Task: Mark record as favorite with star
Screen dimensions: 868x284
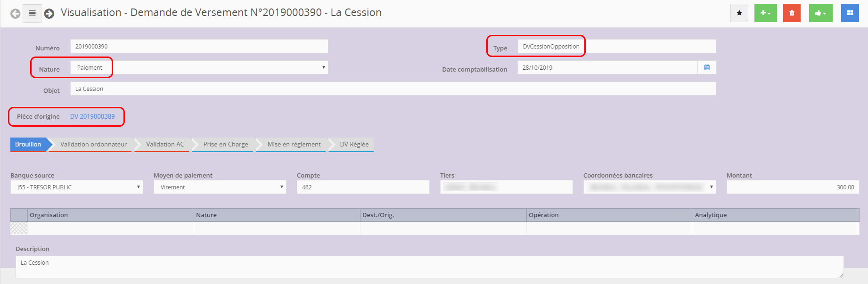Action: click(x=739, y=13)
